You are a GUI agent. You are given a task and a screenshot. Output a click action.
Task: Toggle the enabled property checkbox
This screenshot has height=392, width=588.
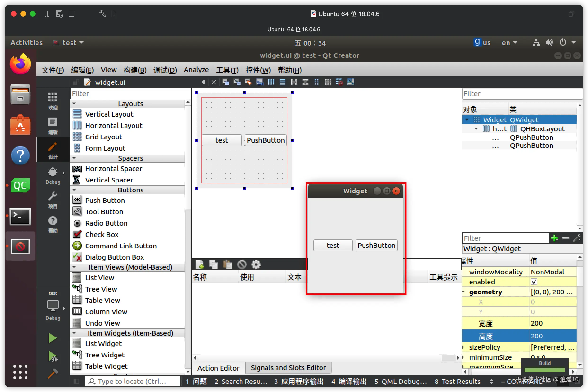tap(534, 282)
